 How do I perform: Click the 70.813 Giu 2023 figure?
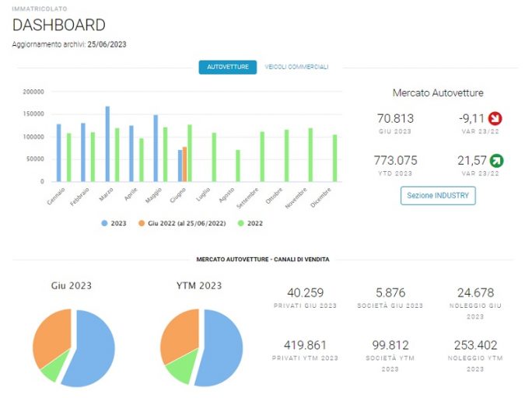click(395, 119)
